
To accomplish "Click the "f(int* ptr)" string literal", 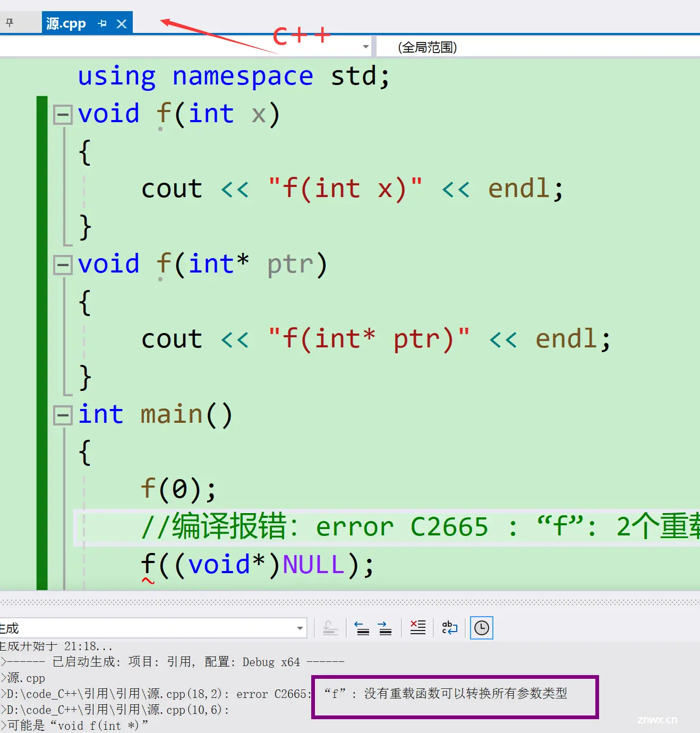I will pyautogui.click(x=369, y=339).
